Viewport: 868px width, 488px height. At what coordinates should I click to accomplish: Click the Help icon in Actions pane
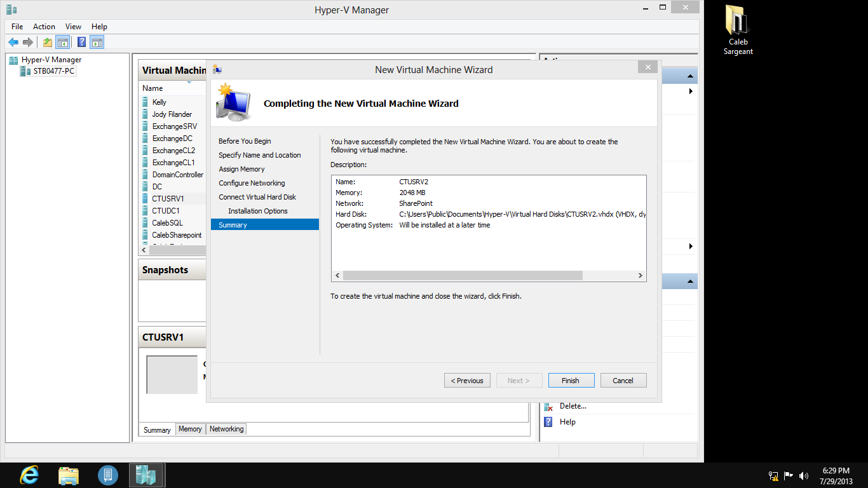(548, 422)
